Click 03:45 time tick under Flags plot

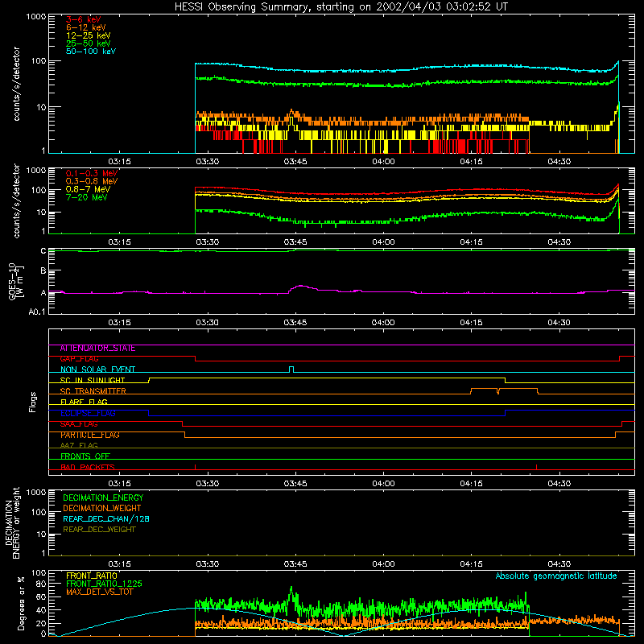[x=295, y=484]
